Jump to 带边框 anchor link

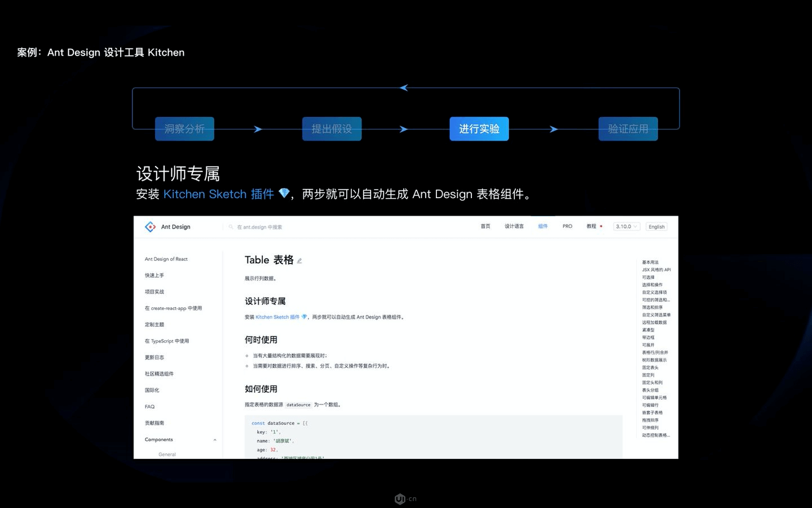[648, 338]
